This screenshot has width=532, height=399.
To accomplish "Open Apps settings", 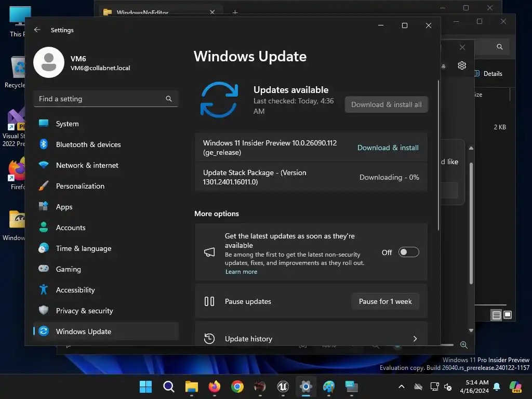I will click(106, 207).
